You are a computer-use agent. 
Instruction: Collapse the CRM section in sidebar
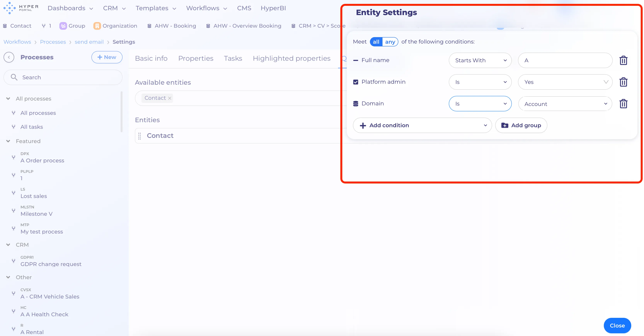pyautogui.click(x=8, y=245)
